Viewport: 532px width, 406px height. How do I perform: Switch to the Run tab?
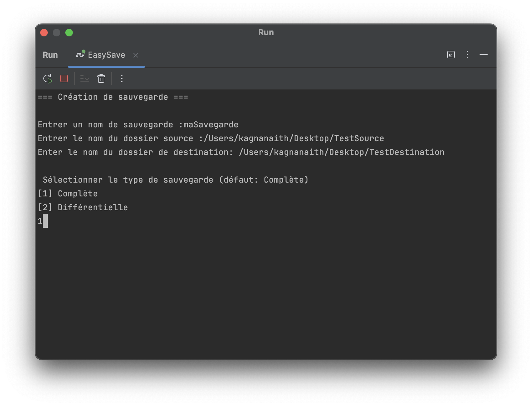pos(50,55)
